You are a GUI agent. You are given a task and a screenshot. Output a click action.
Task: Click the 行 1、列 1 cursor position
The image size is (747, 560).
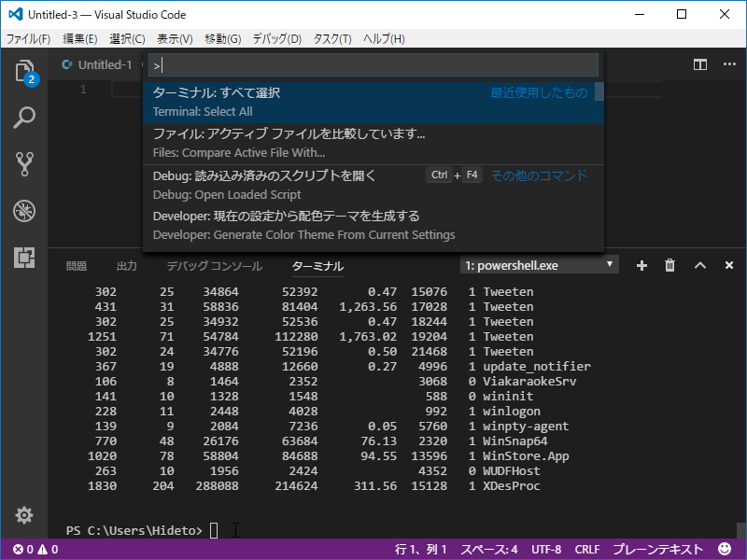coord(421,549)
